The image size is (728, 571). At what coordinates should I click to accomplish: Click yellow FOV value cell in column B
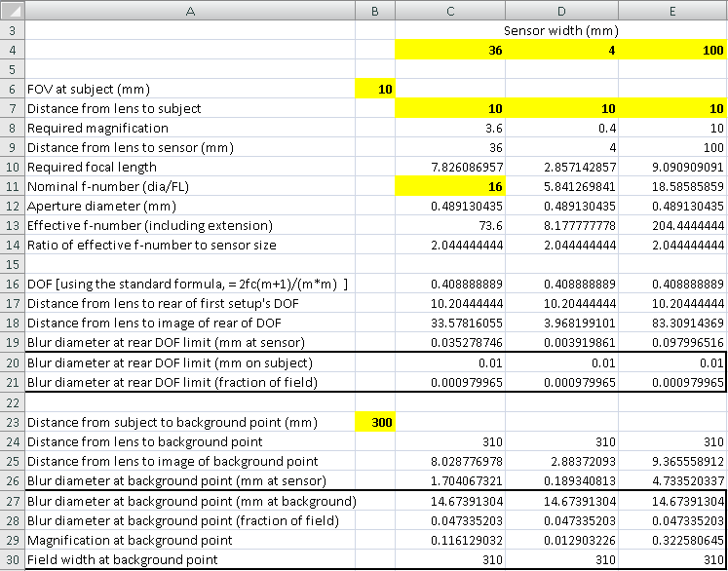point(375,89)
